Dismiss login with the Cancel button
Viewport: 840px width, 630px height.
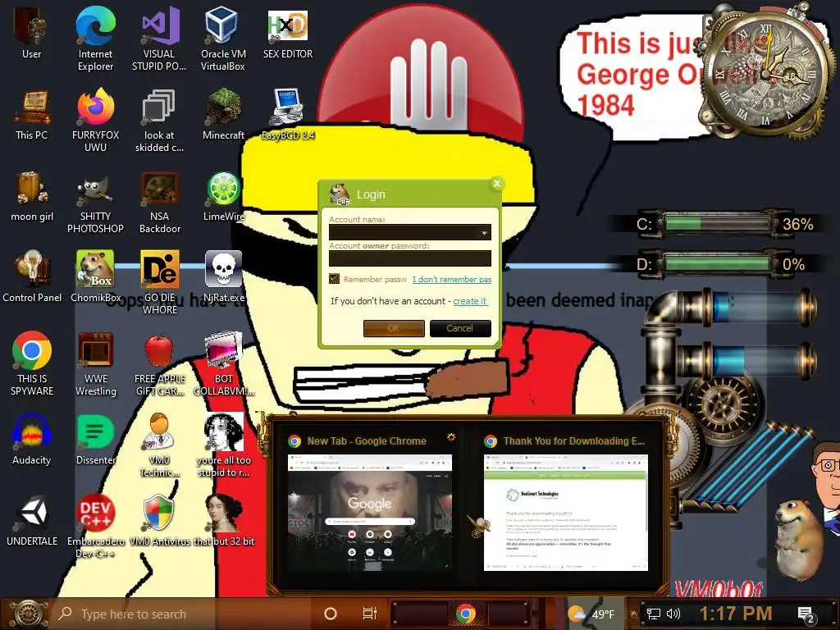(x=460, y=328)
